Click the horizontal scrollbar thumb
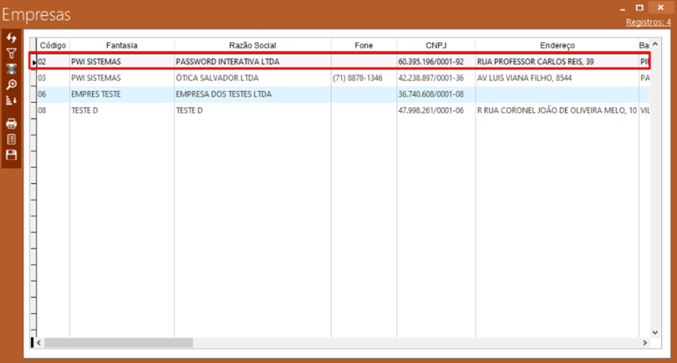The image size is (677, 363). (x=118, y=343)
